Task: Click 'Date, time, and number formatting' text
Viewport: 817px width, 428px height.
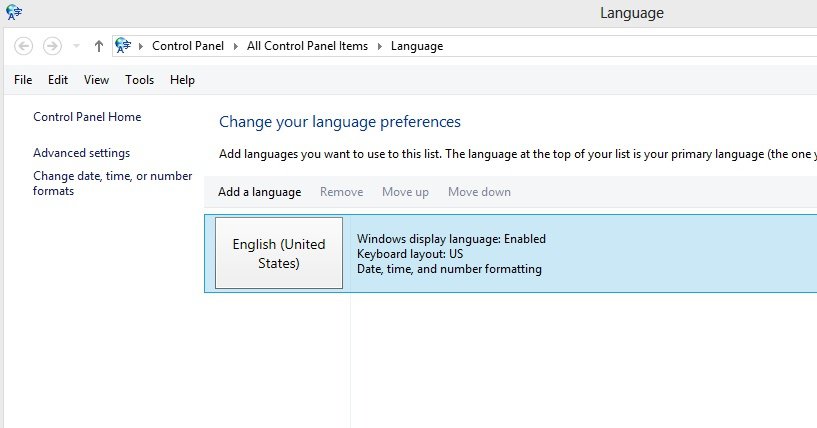Action: 449,269
